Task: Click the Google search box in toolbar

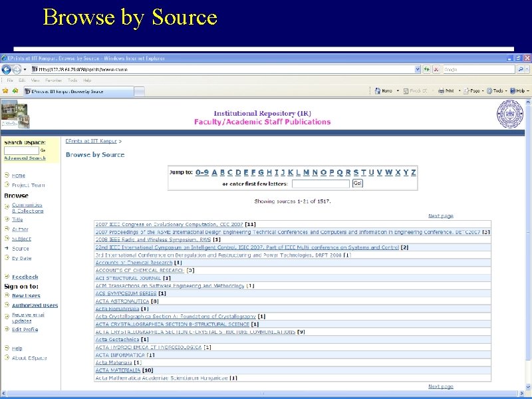Action: point(479,69)
